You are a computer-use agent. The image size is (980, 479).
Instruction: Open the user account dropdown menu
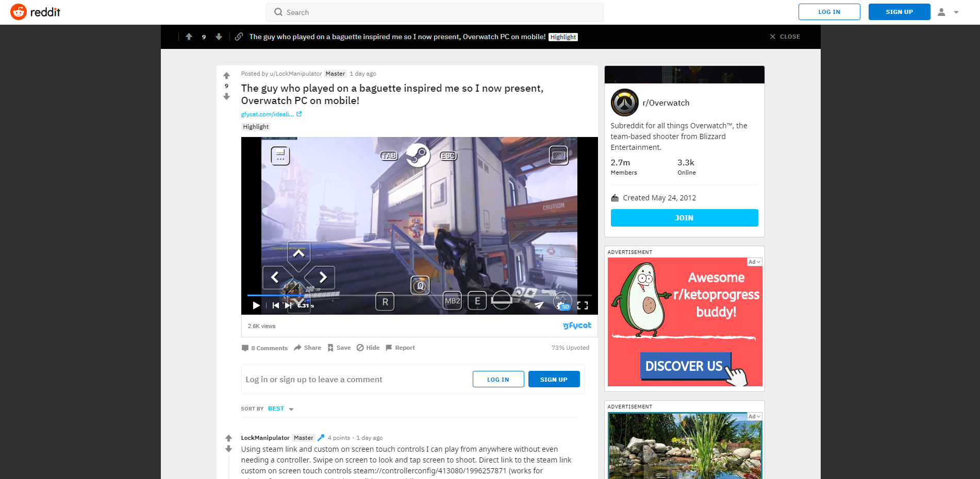click(948, 12)
